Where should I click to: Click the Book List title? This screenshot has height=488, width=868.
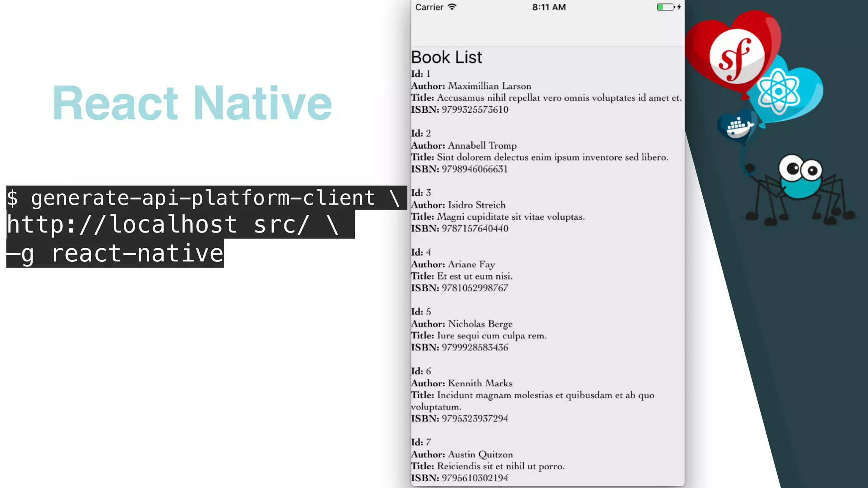(446, 57)
